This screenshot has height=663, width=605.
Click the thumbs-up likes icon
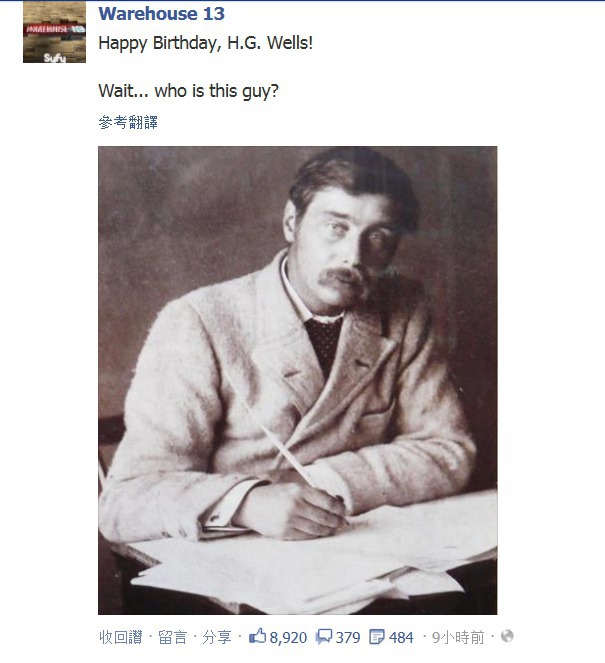pyautogui.click(x=257, y=636)
